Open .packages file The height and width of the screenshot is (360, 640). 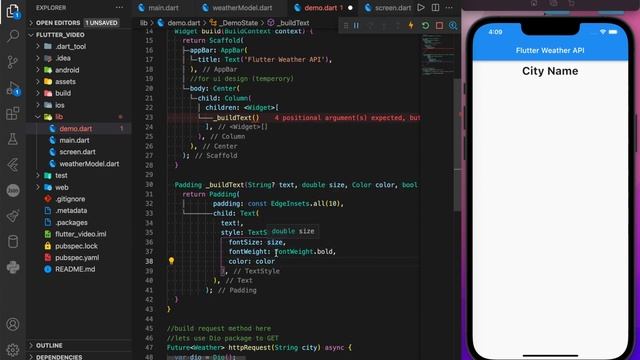coord(71,222)
